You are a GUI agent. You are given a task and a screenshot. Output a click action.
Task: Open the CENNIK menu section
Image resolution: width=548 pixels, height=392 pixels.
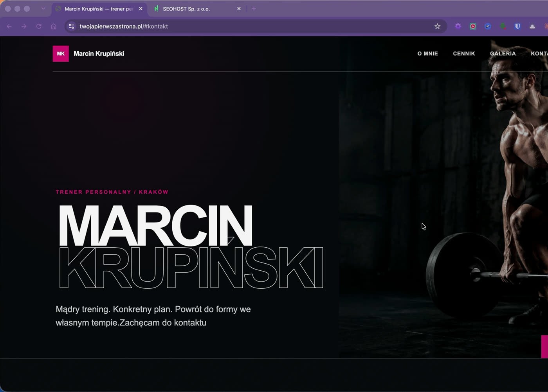(x=464, y=54)
